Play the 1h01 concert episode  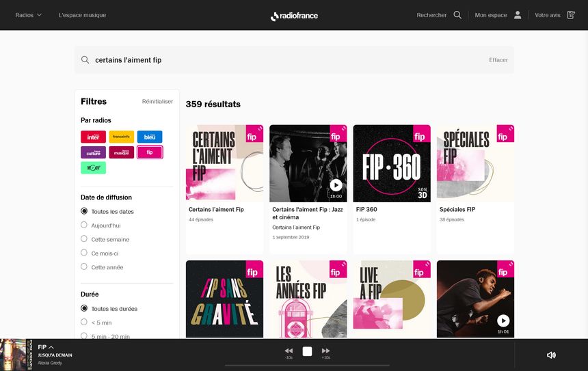point(503,320)
